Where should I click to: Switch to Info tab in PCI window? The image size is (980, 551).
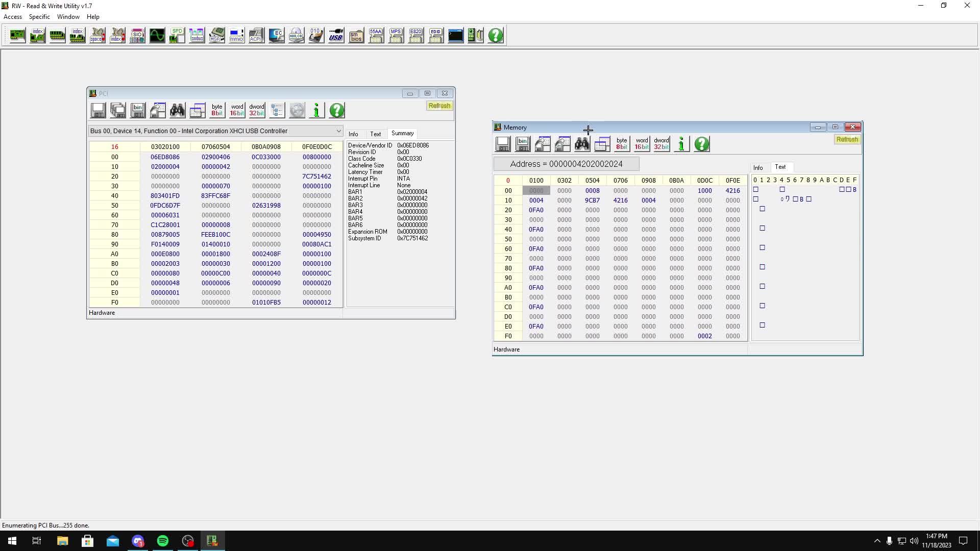click(x=353, y=134)
